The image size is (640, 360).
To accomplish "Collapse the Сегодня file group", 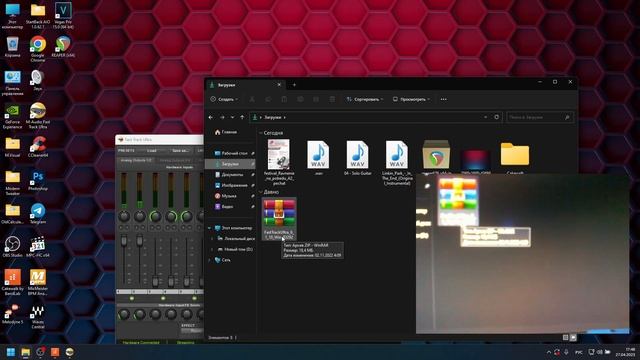I will (261, 133).
